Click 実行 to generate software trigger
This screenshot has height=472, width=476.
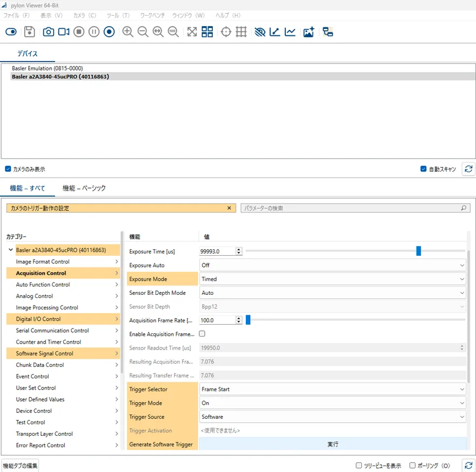(332, 444)
